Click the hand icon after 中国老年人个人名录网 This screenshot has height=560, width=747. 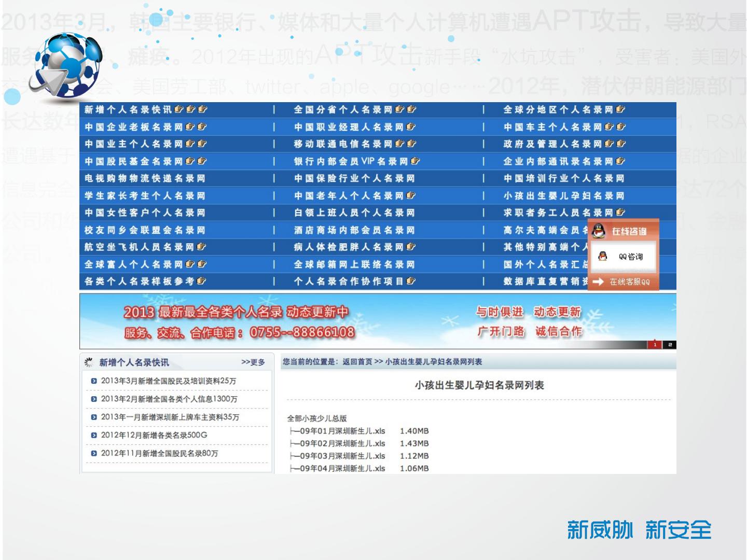[411, 195]
